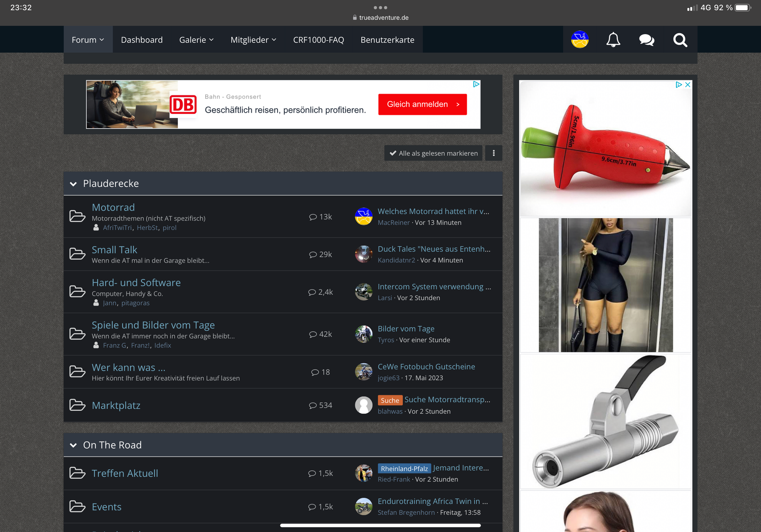Click the search magnifier icon
The height and width of the screenshot is (532, 761).
(x=680, y=40)
